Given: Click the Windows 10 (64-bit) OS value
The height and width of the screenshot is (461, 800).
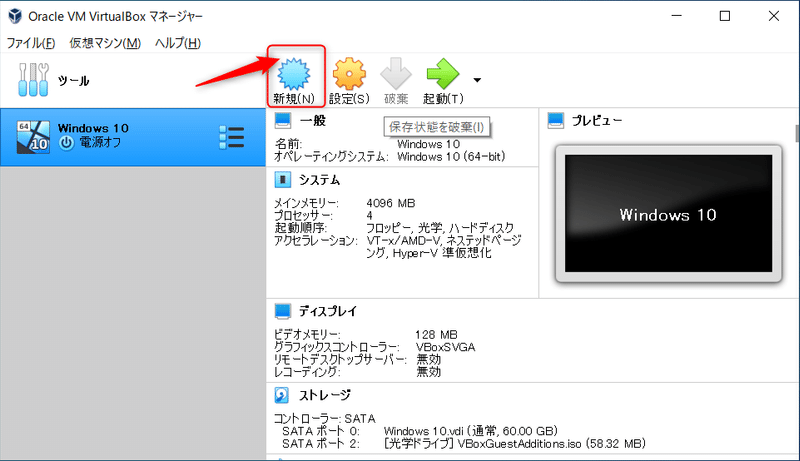Looking at the screenshot, I should (x=451, y=157).
